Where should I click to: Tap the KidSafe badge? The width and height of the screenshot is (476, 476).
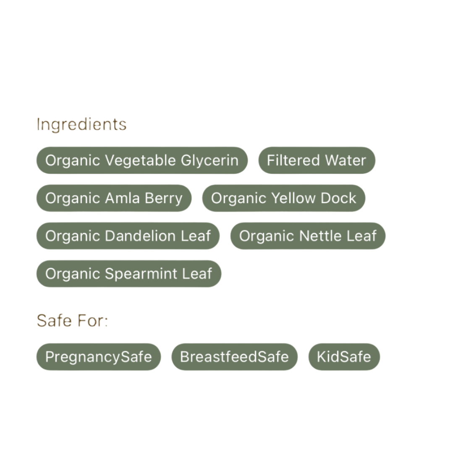coord(344,357)
